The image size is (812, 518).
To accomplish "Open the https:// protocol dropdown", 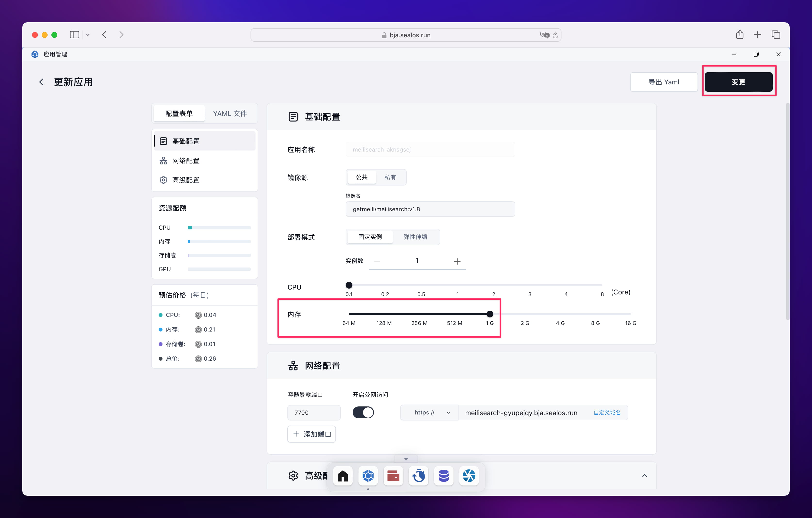I will [429, 413].
